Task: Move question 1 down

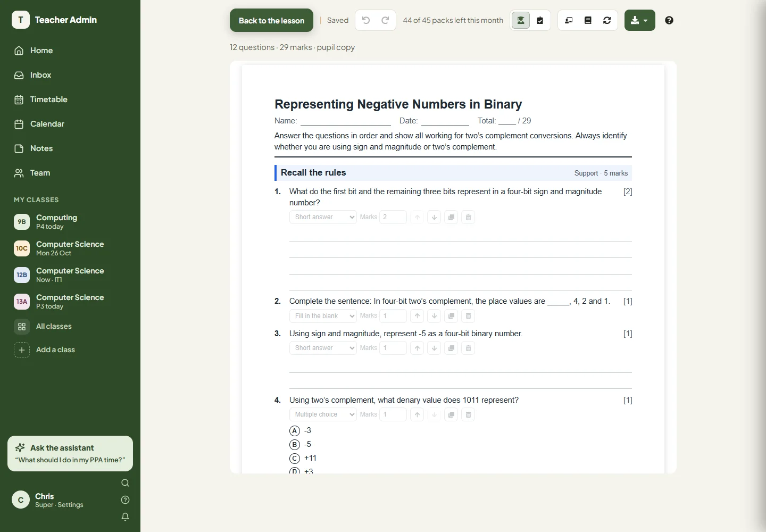Action: click(434, 217)
